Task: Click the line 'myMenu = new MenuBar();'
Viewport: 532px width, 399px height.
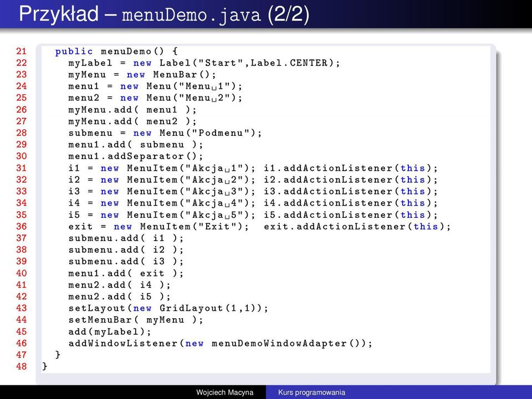Action: pos(142,75)
